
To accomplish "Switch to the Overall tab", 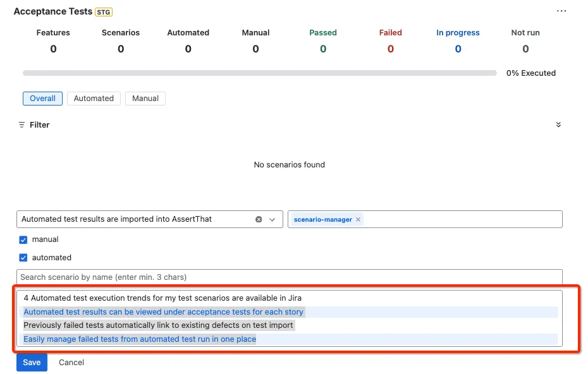I will [42, 98].
